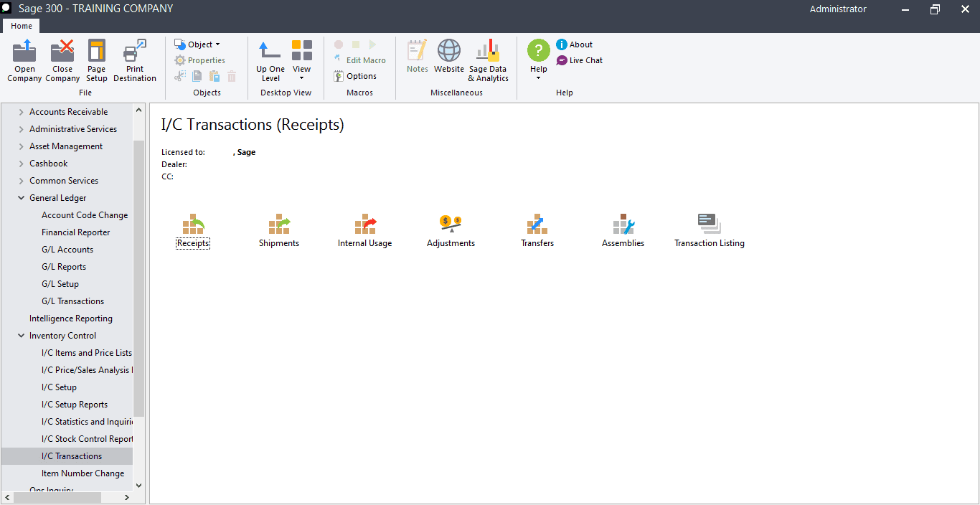Open the Adjustments icon
The height and width of the screenshot is (505, 980).
coord(451,231)
